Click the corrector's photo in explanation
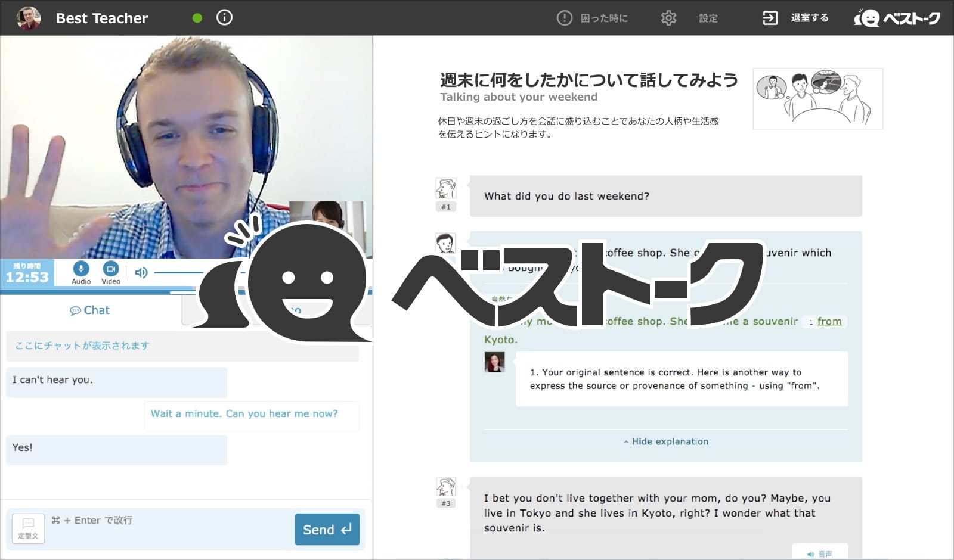The width and height of the screenshot is (954, 560). tap(494, 362)
